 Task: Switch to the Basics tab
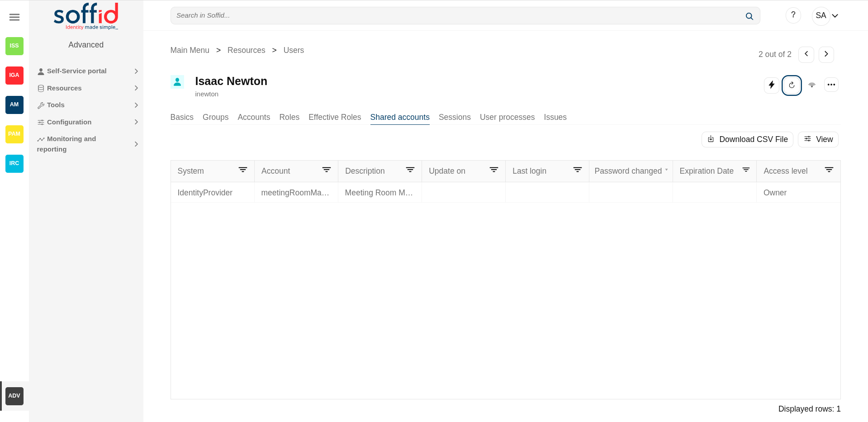pos(182,117)
